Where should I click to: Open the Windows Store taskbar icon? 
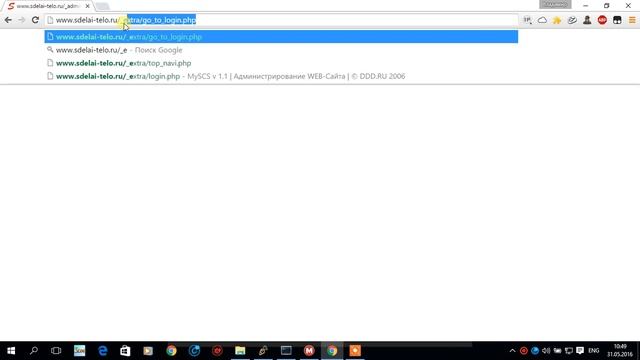click(x=125, y=351)
